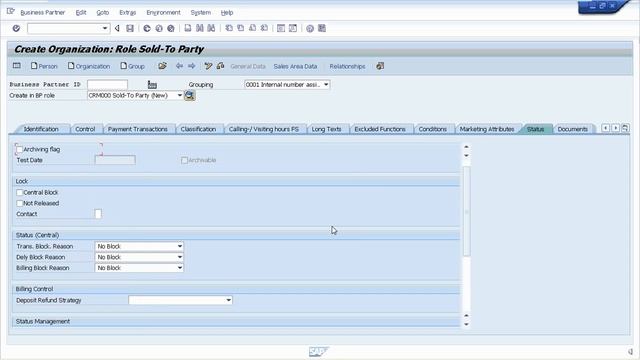The height and width of the screenshot is (360, 640).
Task: Open the Environment menu
Action: click(163, 13)
